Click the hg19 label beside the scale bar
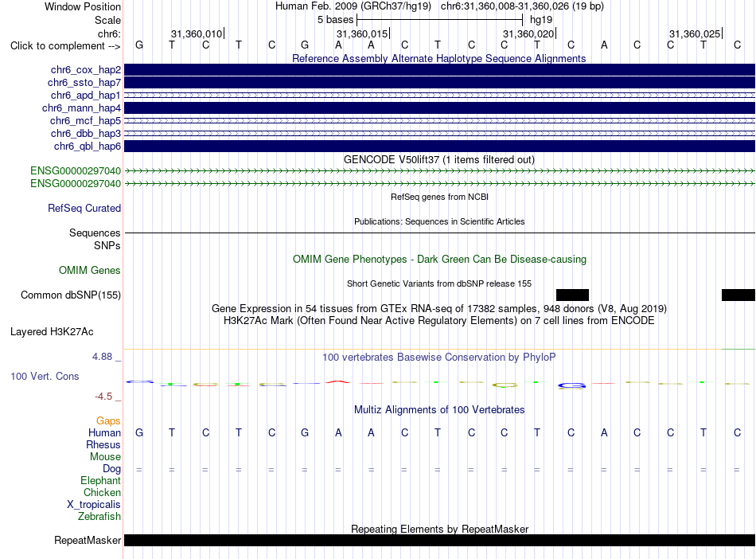This screenshot has height=559, width=756. tap(541, 20)
